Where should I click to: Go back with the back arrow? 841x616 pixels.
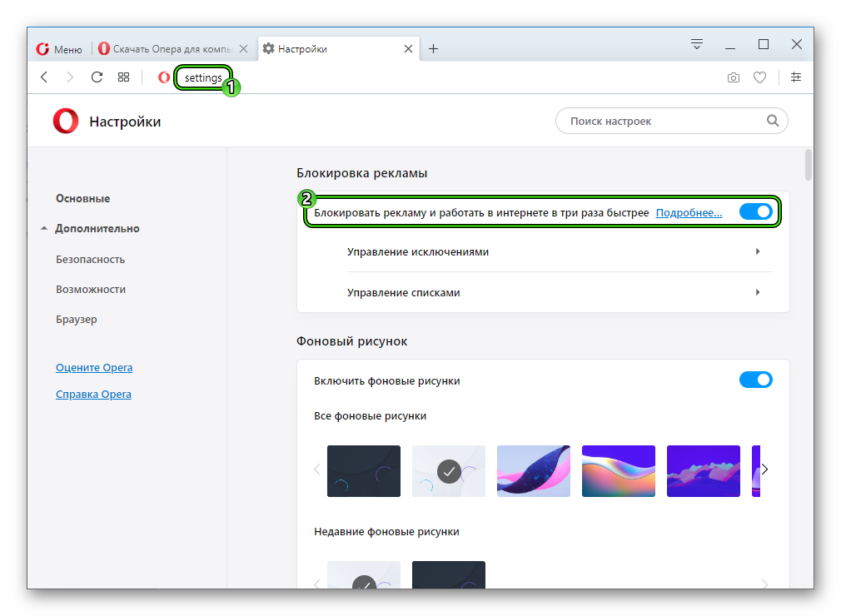click(x=44, y=77)
